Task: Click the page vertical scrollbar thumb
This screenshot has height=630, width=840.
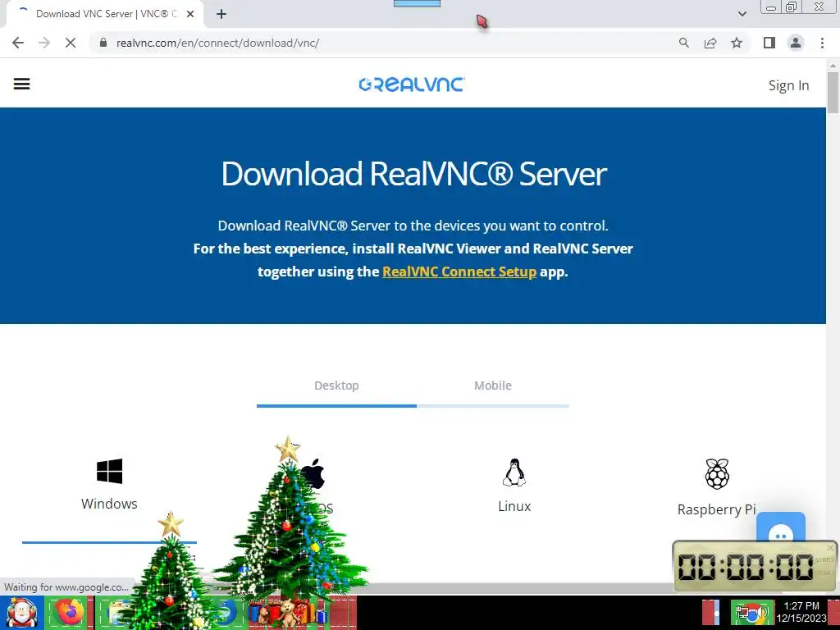Action: (833, 92)
